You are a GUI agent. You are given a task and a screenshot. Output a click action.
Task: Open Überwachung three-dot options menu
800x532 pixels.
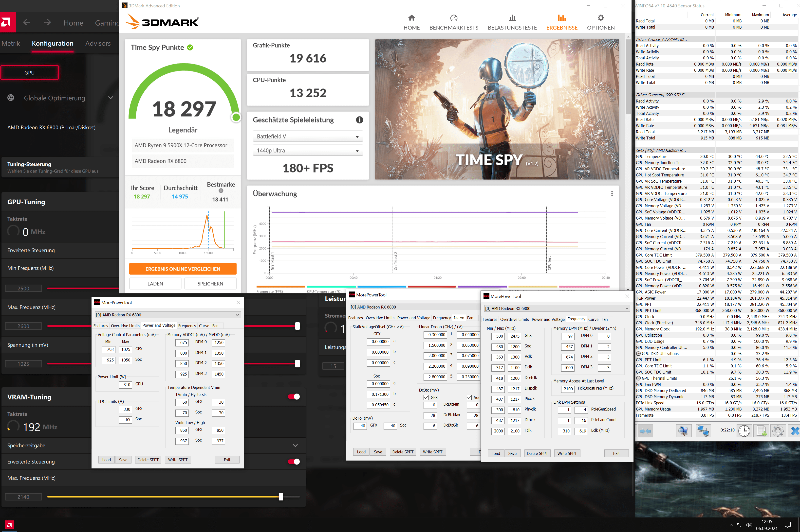click(612, 193)
